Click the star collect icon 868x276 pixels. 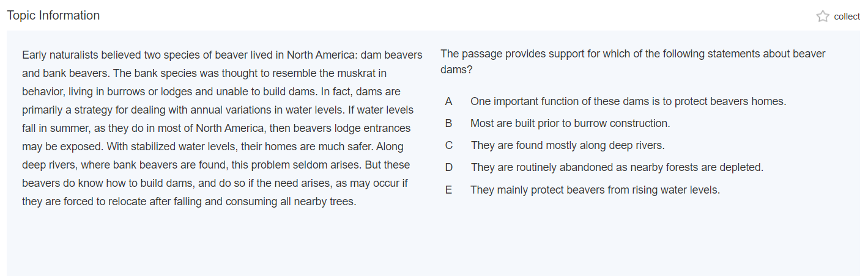(823, 16)
